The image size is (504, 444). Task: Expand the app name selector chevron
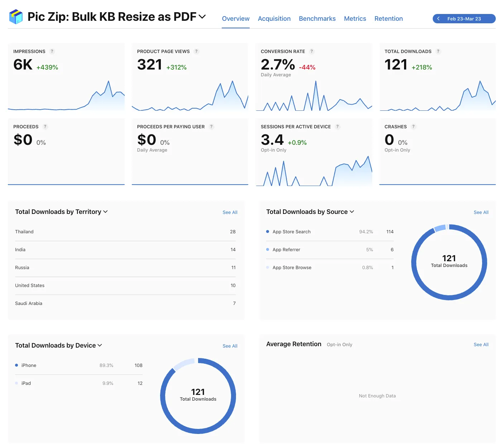202,16
